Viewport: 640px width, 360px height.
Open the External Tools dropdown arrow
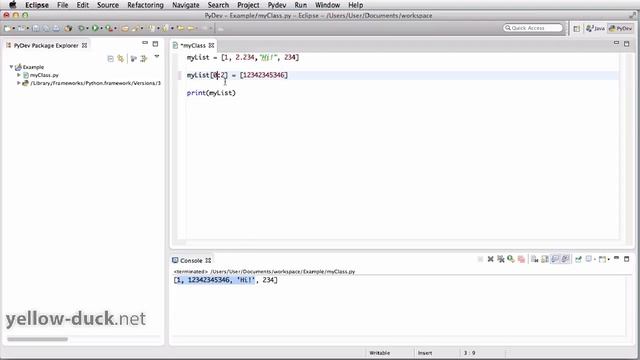pyautogui.click(x=116, y=29)
